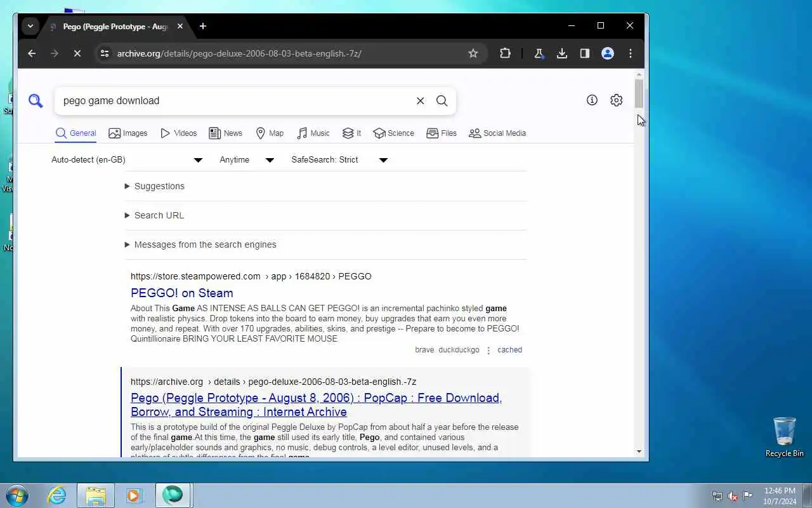Image resolution: width=812 pixels, height=508 pixels.
Task: Click the page vertical scrollbar thumb
Action: (639, 94)
